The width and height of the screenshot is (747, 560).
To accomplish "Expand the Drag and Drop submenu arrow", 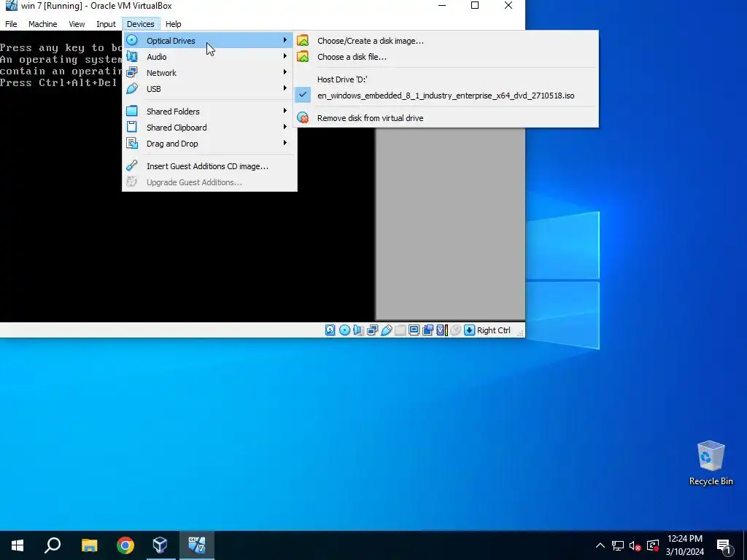I will tap(285, 143).
